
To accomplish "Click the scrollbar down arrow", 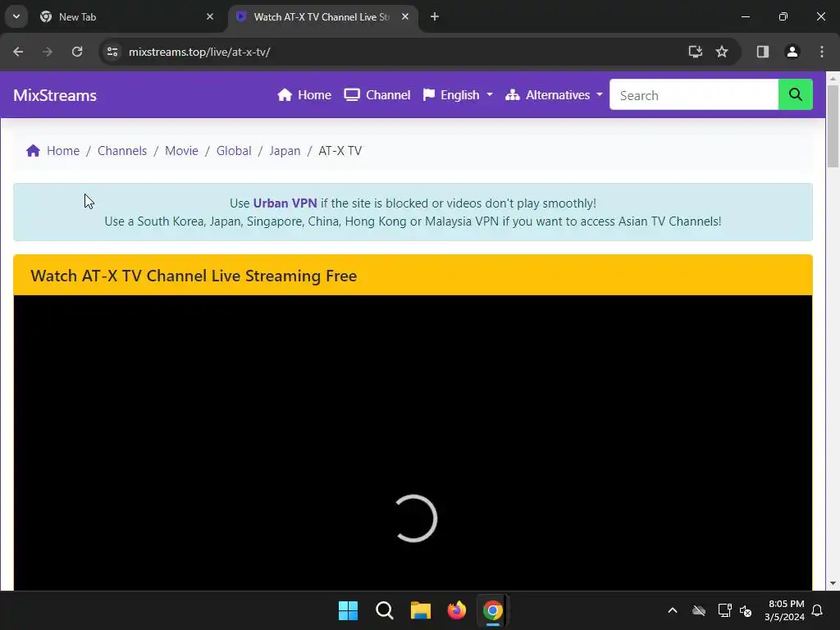I will click(833, 583).
